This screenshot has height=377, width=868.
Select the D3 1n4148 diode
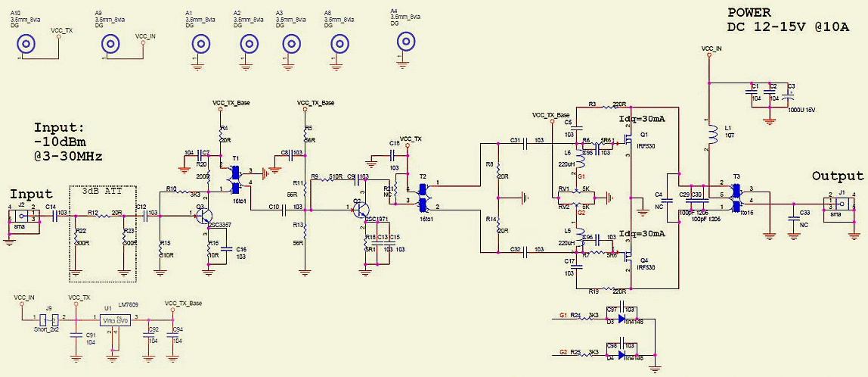click(x=623, y=319)
